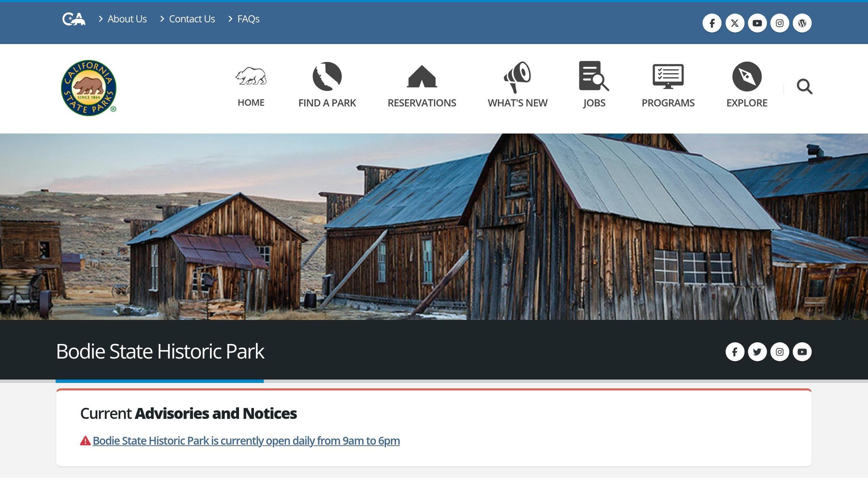The image size is (868, 488).
Task: Open Bodie park Instagram icon
Action: [x=780, y=352]
